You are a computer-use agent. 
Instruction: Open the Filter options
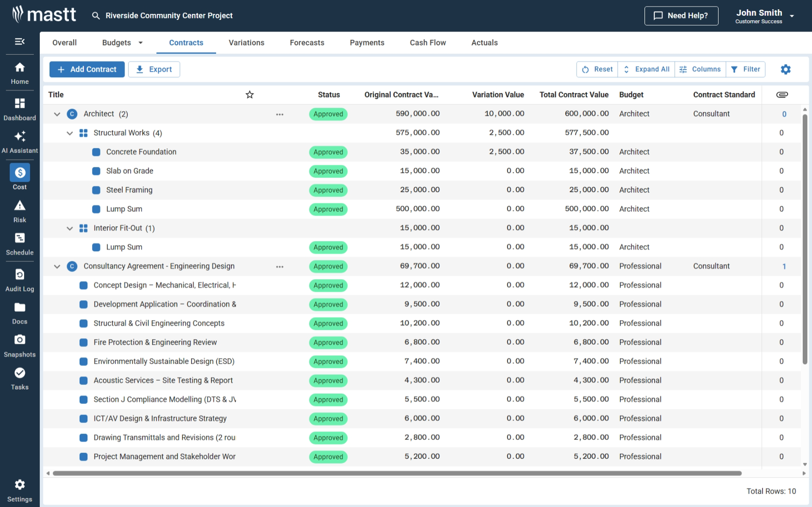pyautogui.click(x=745, y=69)
